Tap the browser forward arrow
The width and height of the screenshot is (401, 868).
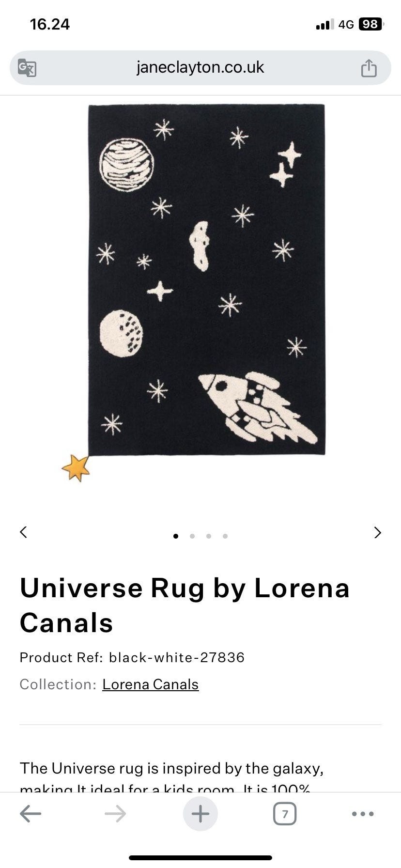[115, 814]
